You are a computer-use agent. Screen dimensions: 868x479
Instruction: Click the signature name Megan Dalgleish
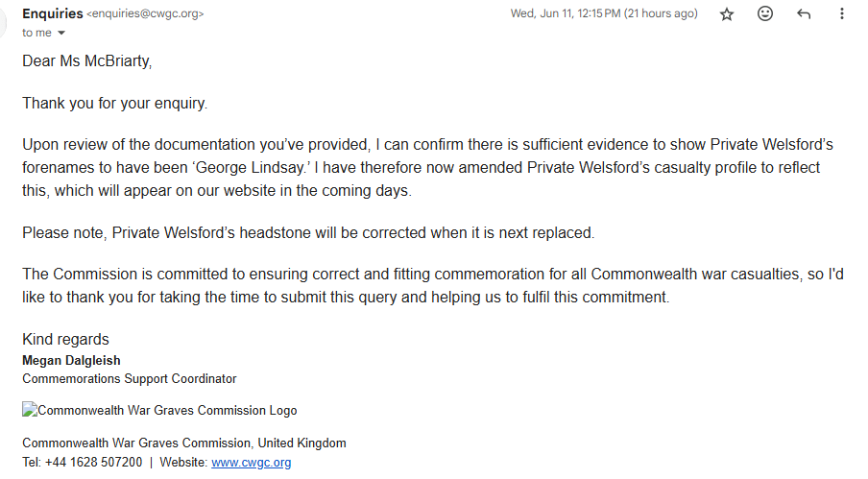(x=71, y=361)
